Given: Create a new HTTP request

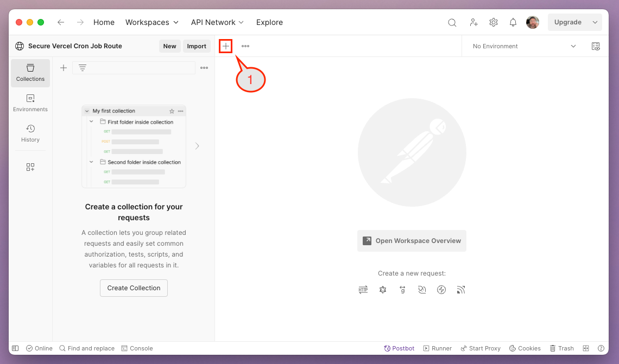Looking at the screenshot, I should click(363, 290).
